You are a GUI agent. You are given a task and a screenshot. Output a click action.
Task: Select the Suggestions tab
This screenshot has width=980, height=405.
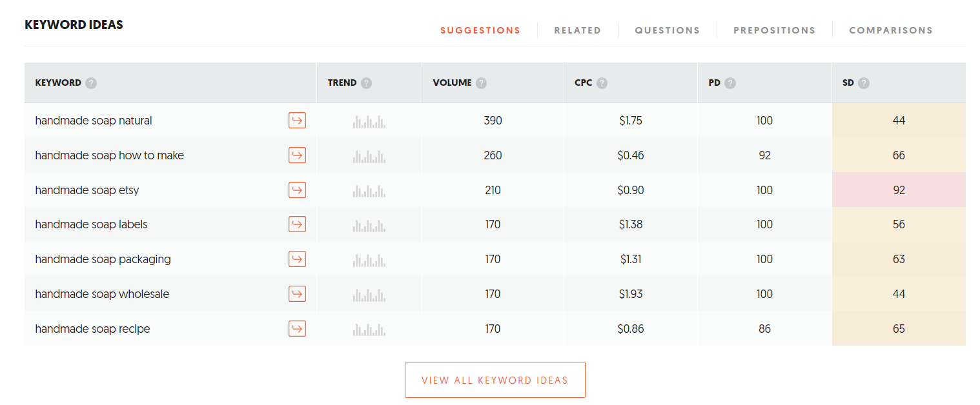click(480, 30)
